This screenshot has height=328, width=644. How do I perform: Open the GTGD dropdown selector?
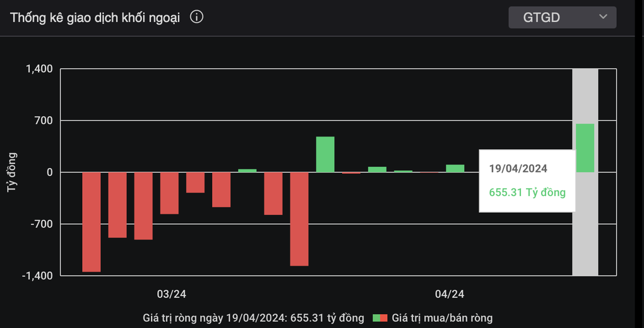(x=562, y=17)
